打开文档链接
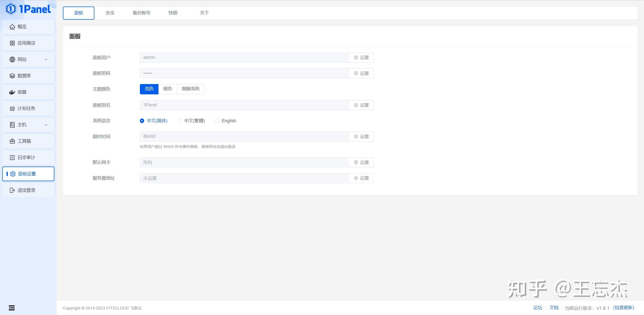Viewport: 644px width, 315px height. 554,308
